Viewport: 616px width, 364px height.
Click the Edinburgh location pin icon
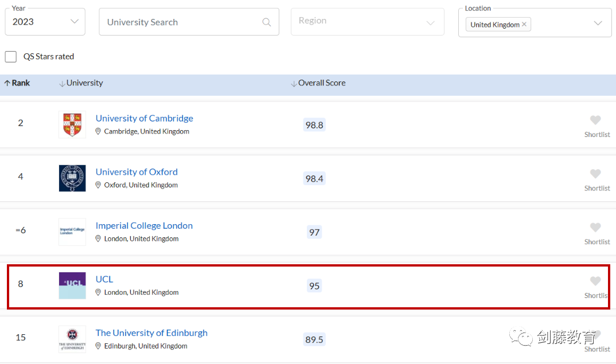(98, 346)
